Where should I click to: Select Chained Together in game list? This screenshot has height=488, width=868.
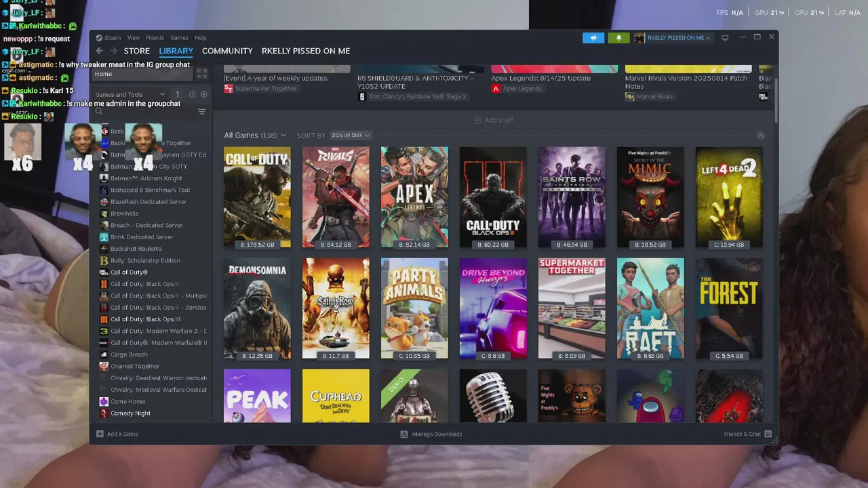coord(135,366)
